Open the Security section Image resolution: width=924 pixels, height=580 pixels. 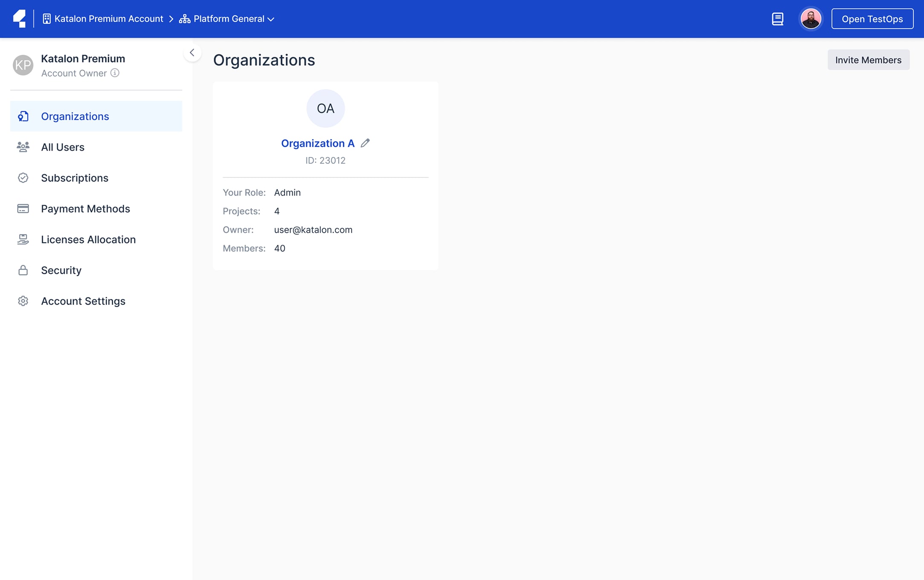pyautogui.click(x=96, y=270)
